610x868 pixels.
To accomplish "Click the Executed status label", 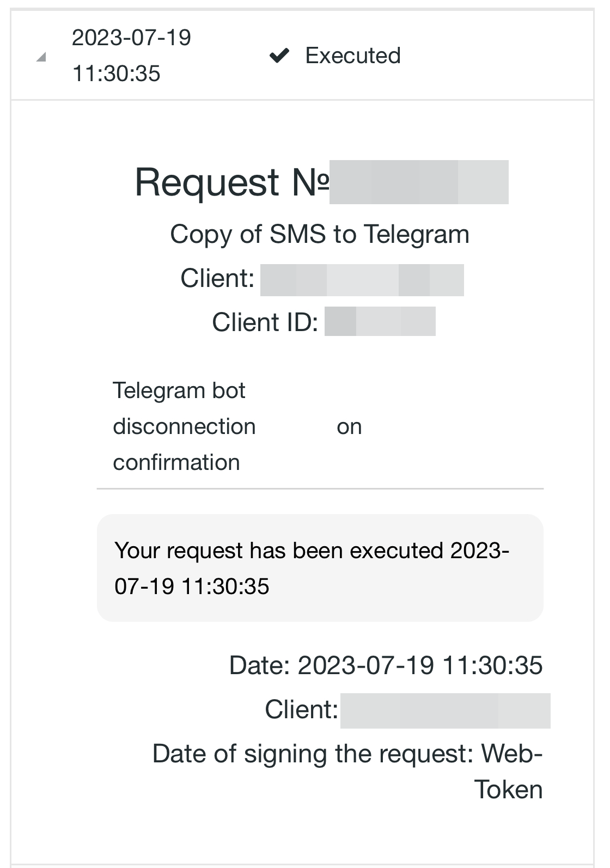I will [x=353, y=56].
